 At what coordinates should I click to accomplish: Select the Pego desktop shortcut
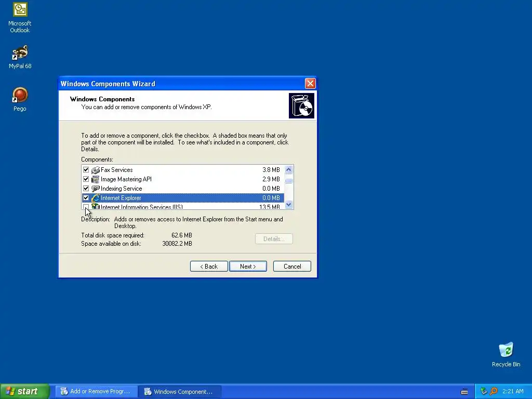coord(20,99)
